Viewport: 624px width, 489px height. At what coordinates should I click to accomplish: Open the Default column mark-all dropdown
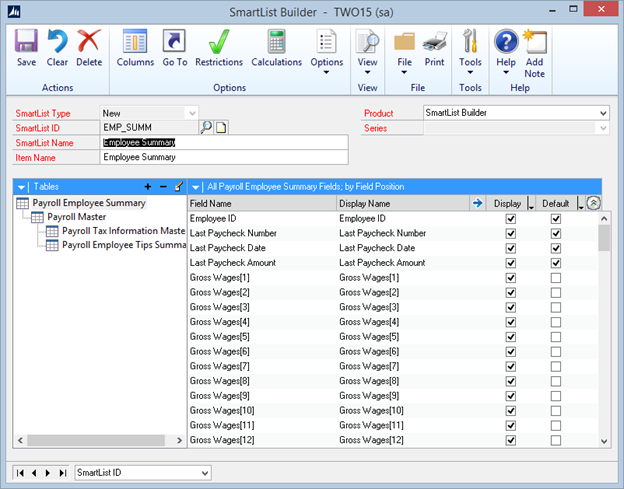(580, 204)
